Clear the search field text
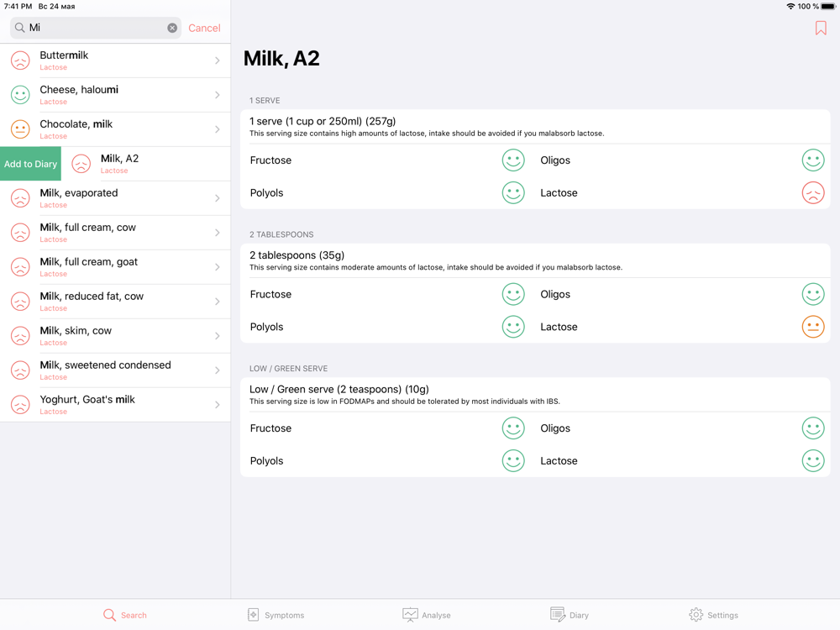This screenshot has height=630, width=840. tap(172, 28)
